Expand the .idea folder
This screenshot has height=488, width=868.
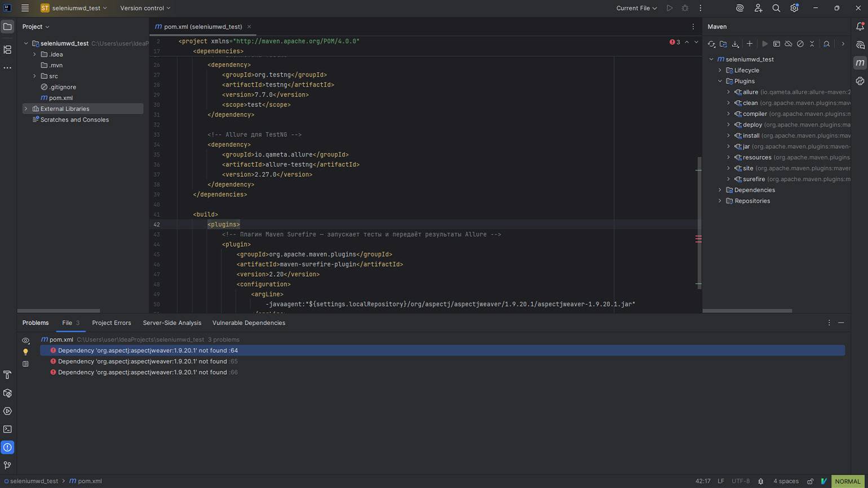coord(34,54)
